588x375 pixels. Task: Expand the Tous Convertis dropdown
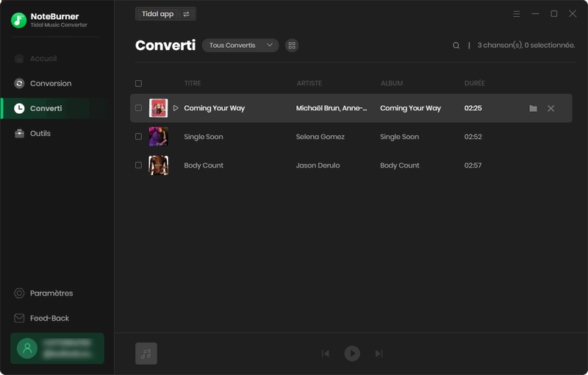pos(240,46)
